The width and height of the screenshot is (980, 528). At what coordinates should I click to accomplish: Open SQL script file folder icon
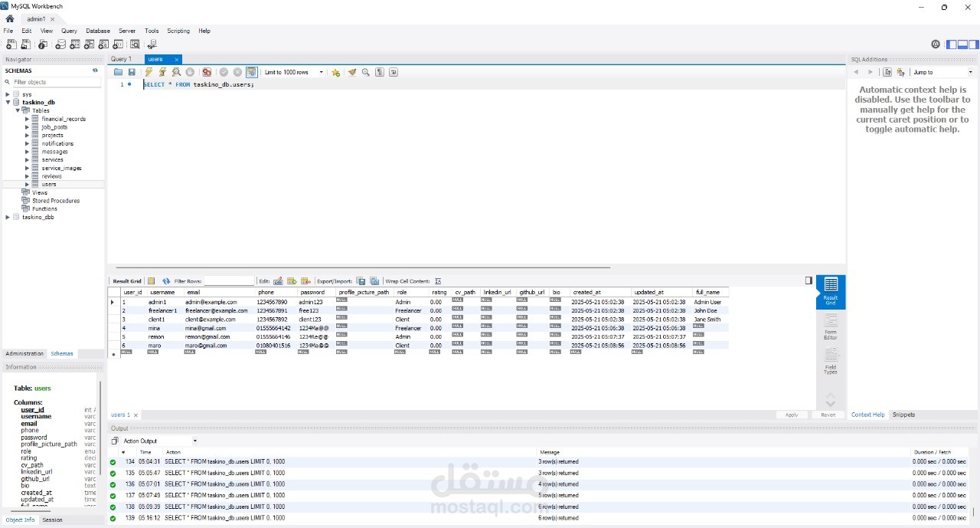[x=118, y=72]
